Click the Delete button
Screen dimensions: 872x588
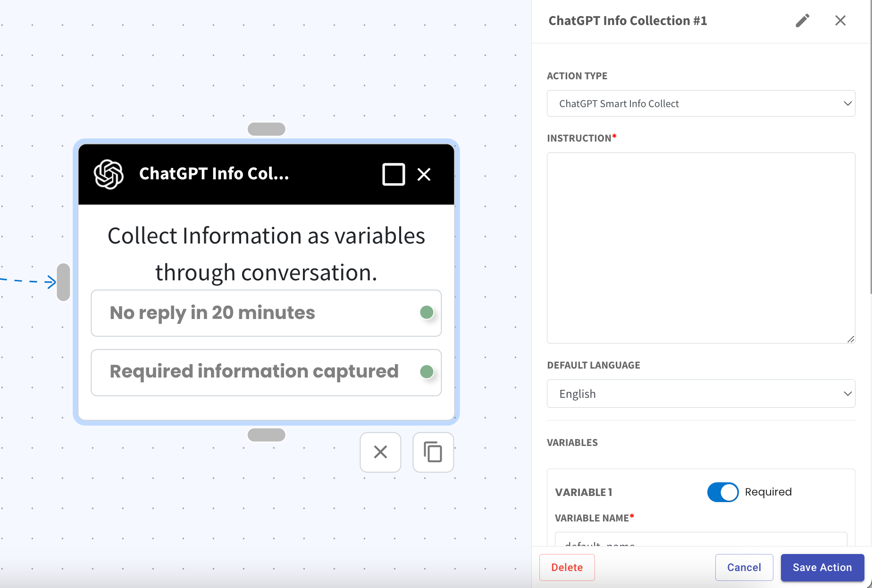(x=567, y=567)
